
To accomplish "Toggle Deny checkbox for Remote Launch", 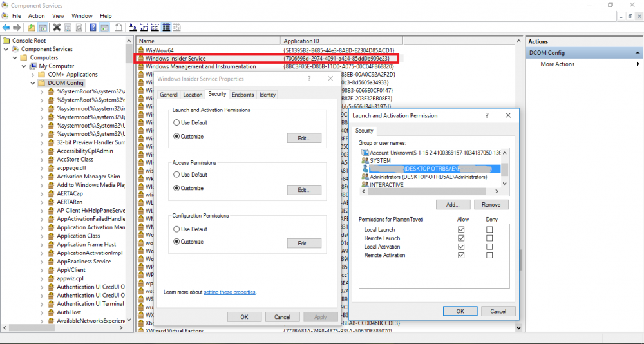I will 489,238.
